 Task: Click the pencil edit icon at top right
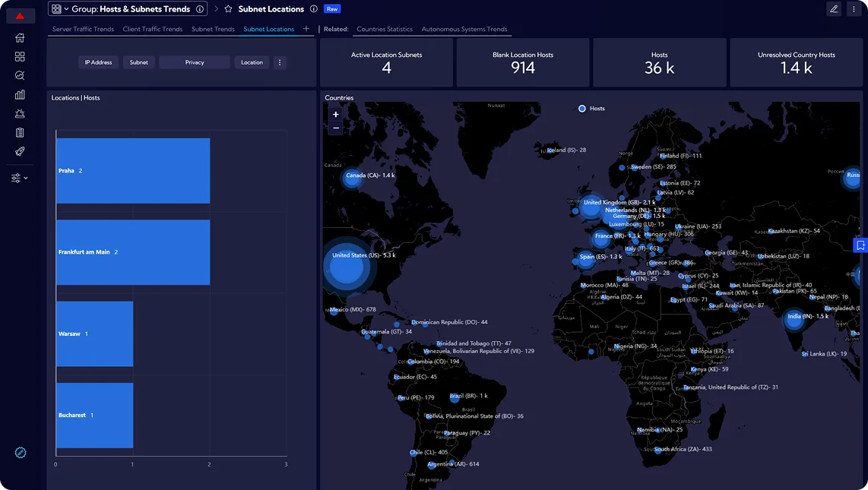pos(834,9)
